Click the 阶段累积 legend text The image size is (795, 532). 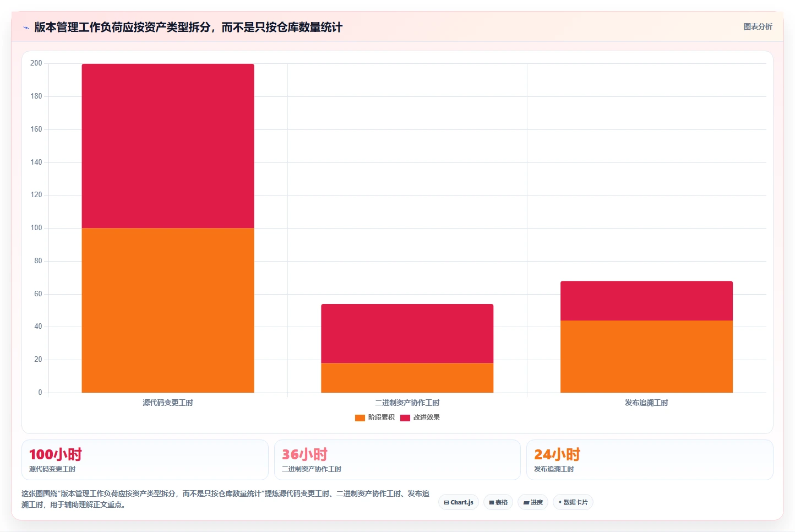381,417
